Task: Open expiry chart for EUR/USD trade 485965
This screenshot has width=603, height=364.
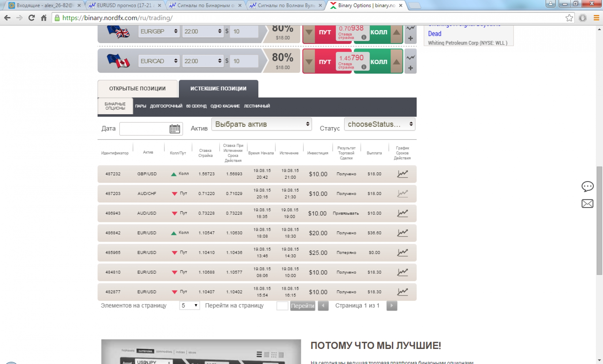Action: tap(402, 253)
